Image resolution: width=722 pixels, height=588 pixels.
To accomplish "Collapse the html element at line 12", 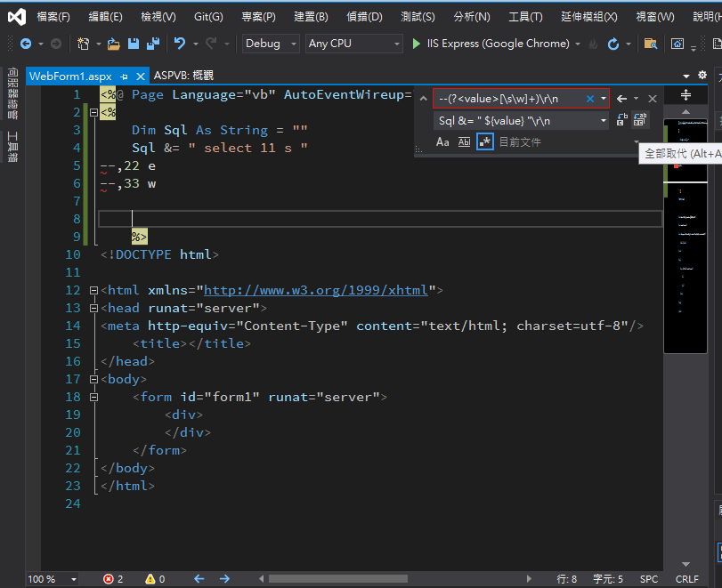I will point(93,290).
